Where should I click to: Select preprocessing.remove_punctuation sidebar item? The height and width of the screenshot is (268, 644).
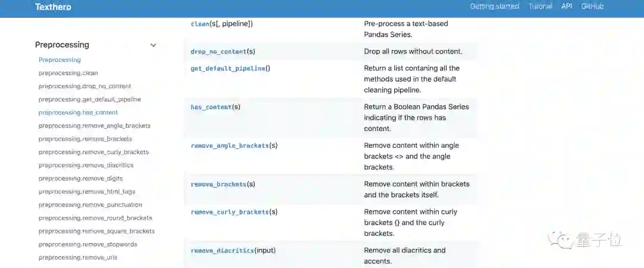[x=90, y=205]
